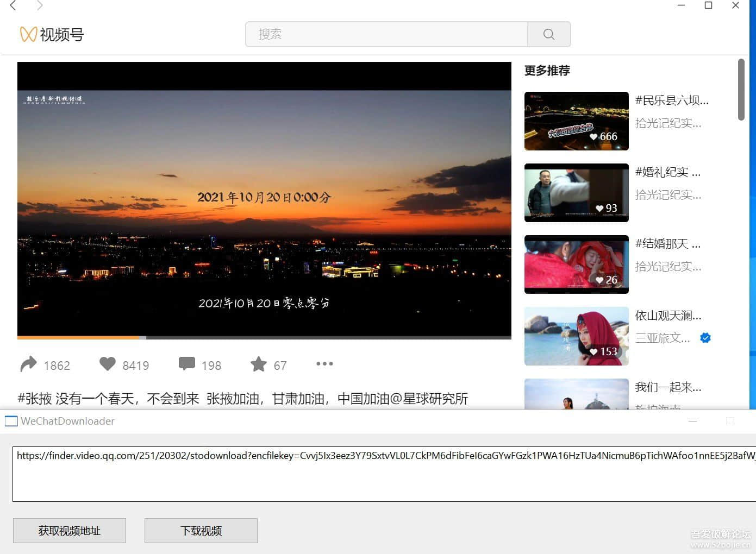Maximize the 视频号 window
The height and width of the screenshot is (554, 756).
(x=708, y=5)
